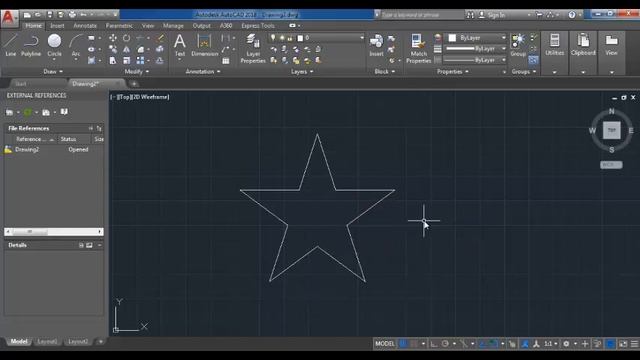Open the Express Tools ribbon tab
640x360 pixels.
click(x=258, y=26)
